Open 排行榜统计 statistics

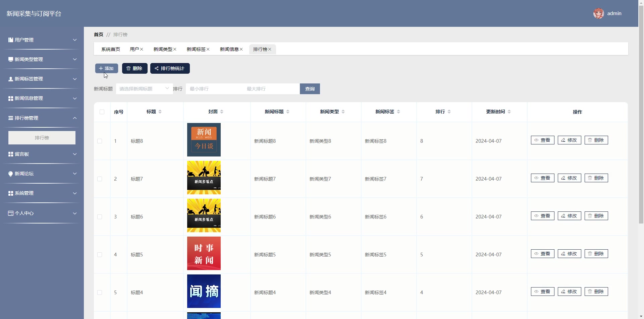170,68
